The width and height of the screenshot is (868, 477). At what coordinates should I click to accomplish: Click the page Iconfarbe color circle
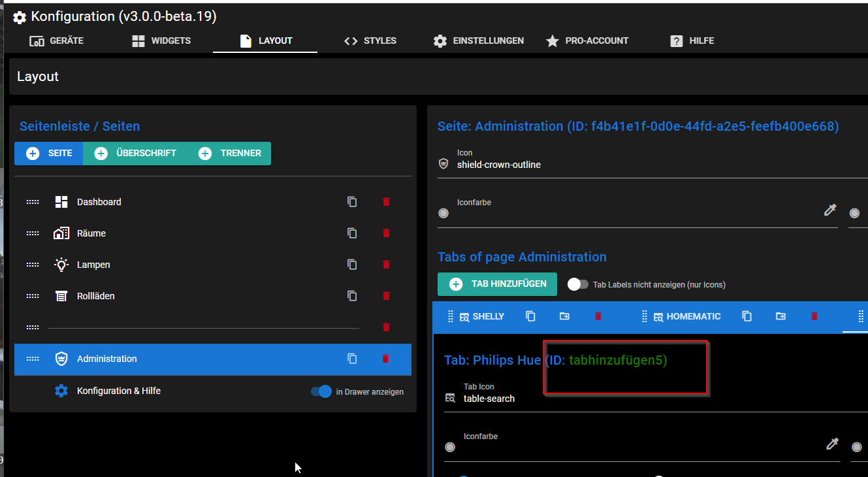443,213
